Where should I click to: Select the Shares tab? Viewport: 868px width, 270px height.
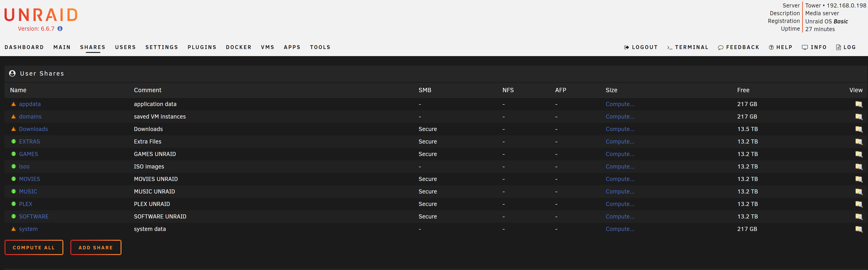tap(93, 47)
